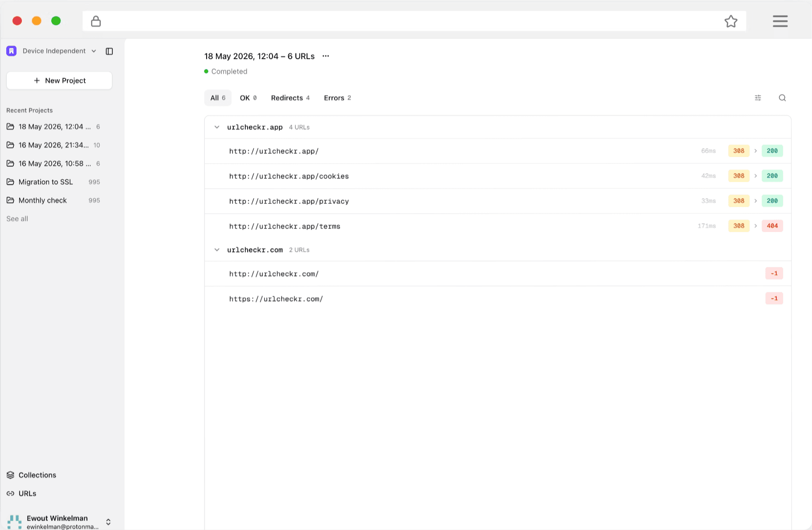Select the OK tab
This screenshot has height=530, width=812.
(248, 98)
